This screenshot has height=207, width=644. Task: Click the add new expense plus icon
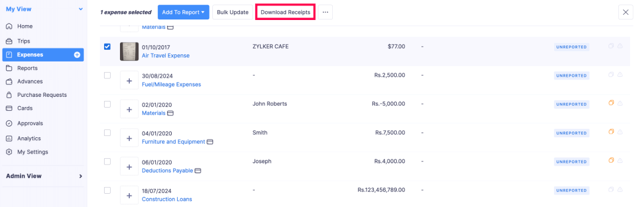click(x=77, y=55)
